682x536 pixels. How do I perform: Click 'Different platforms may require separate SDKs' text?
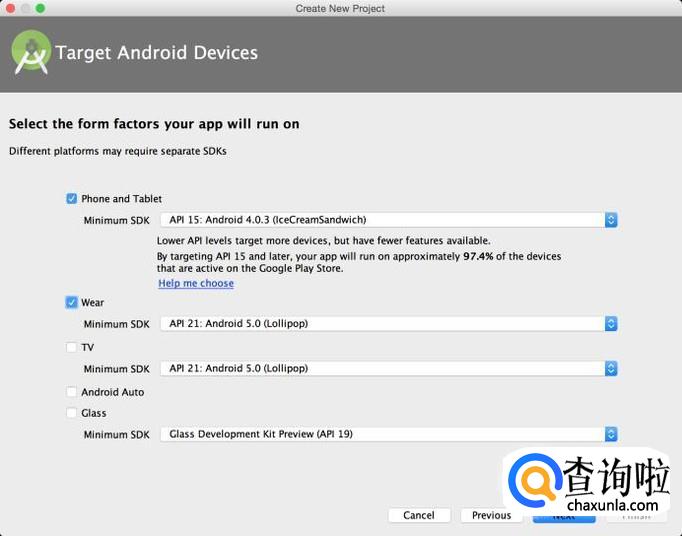(x=117, y=151)
